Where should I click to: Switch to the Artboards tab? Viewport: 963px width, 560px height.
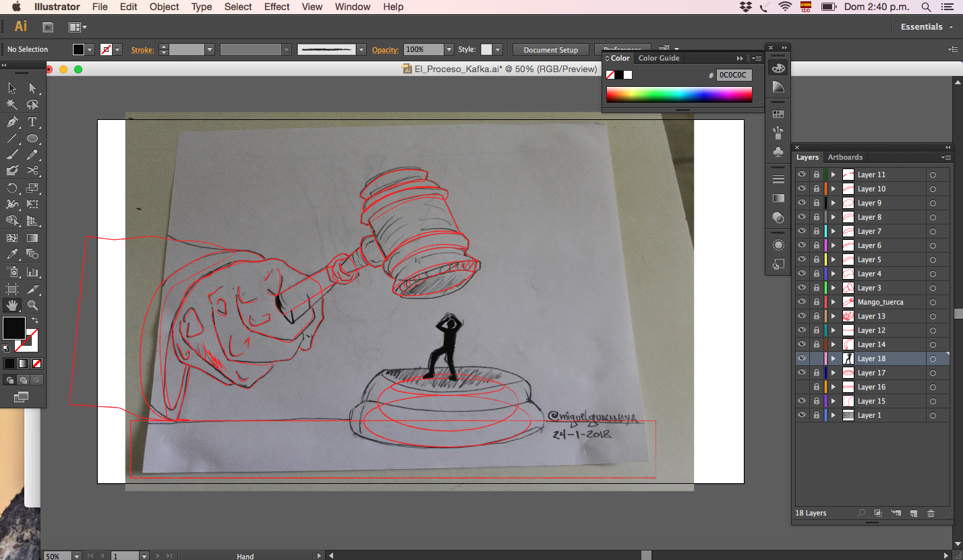coord(845,157)
